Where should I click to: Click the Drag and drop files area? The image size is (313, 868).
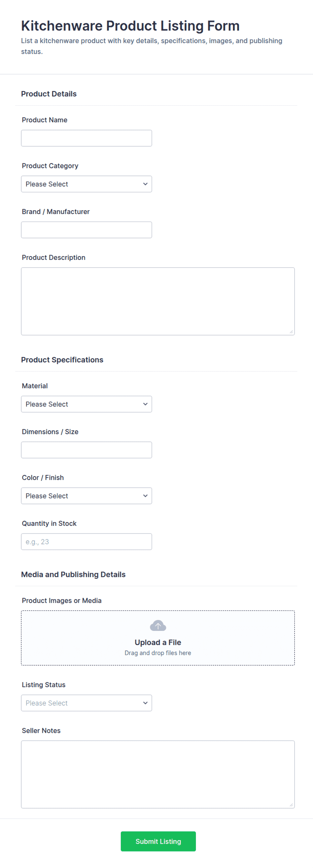(158, 638)
